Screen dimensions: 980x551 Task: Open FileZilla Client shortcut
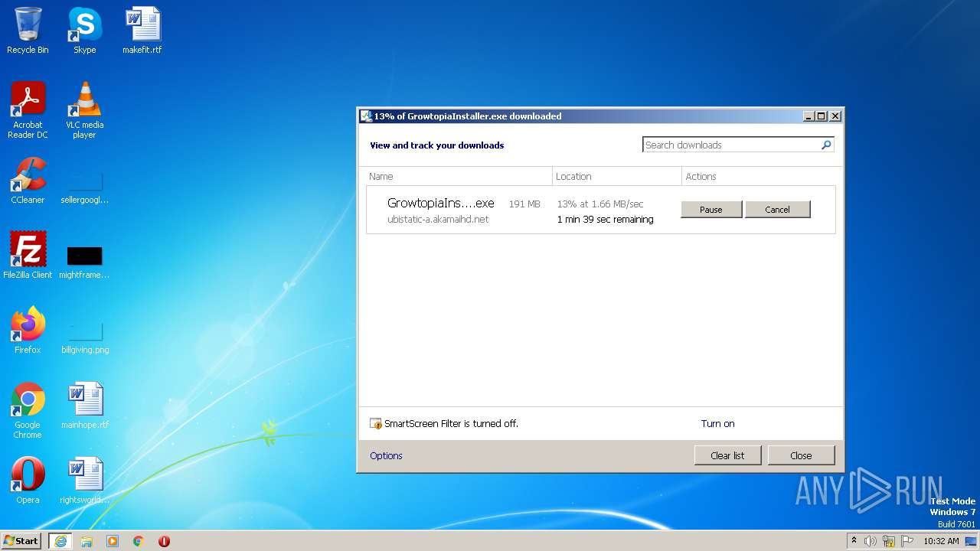tap(28, 256)
